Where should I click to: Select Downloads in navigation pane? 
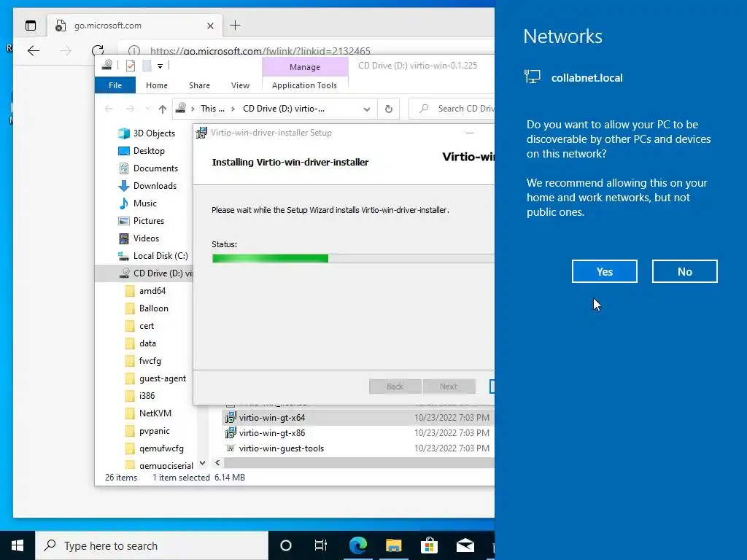point(147,186)
